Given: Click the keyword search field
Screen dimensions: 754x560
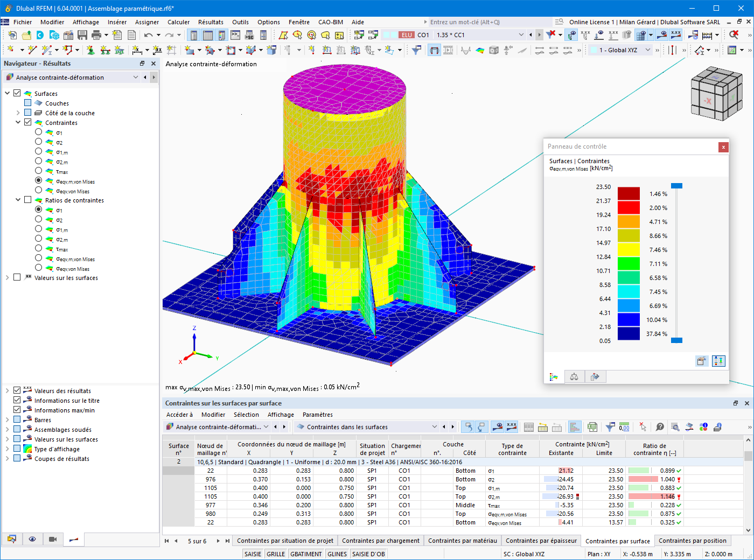Looking at the screenshot, I should 487,22.
